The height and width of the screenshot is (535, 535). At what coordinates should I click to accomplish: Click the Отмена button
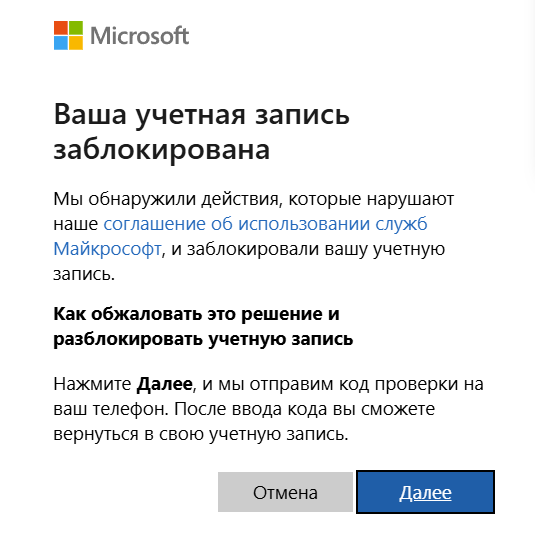tap(285, 492)
